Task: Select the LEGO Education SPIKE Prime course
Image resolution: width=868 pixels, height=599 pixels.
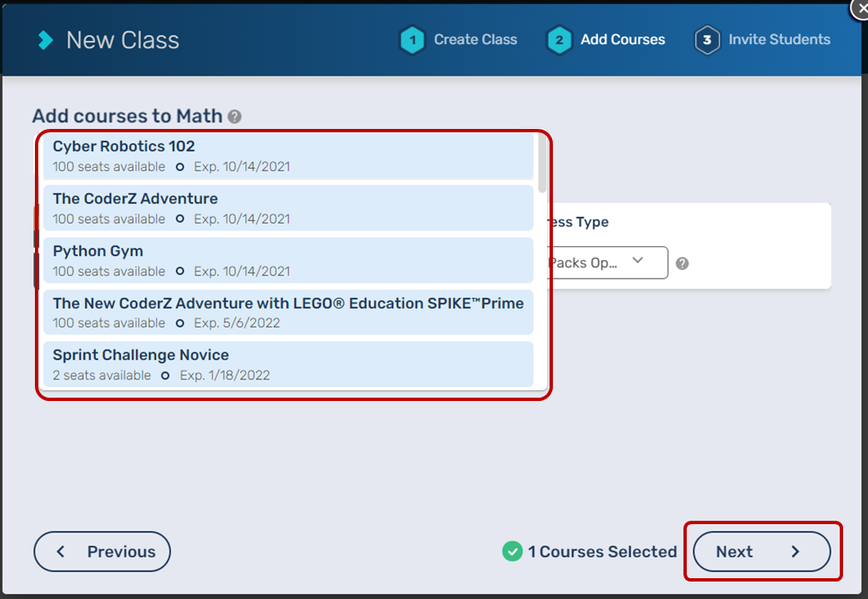Action: 289,312
